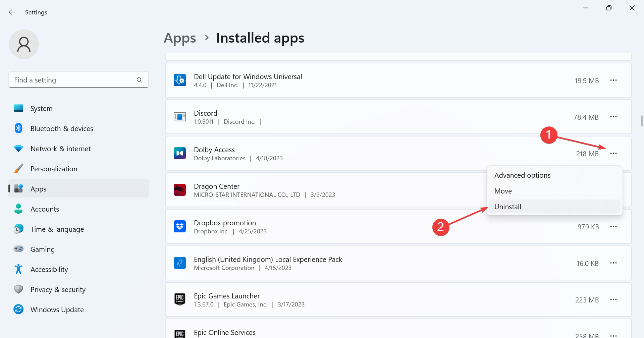Click the Personalization paintbrush icon
Screen dimensions: 644x338
pyautogui.click(x=18, y=168)
